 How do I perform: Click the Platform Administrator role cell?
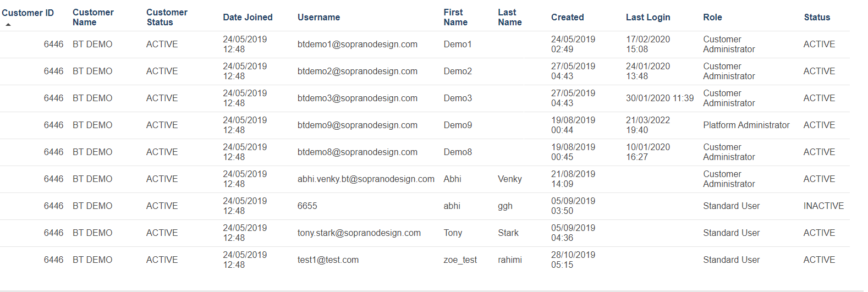click(746, 125)
